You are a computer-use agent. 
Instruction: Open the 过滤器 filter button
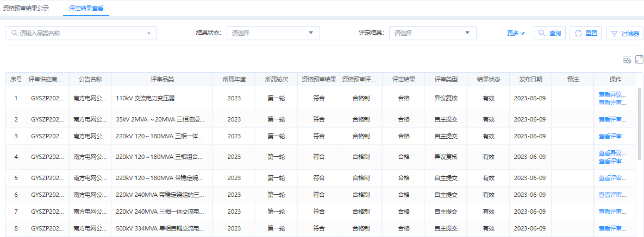click(624, 33)
